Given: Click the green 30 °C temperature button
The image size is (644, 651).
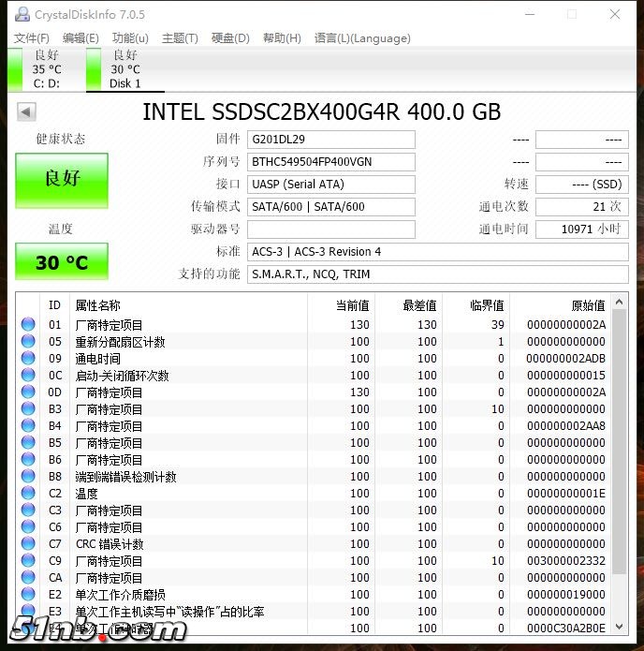Looking at the screenshot, I should [62, 262].
